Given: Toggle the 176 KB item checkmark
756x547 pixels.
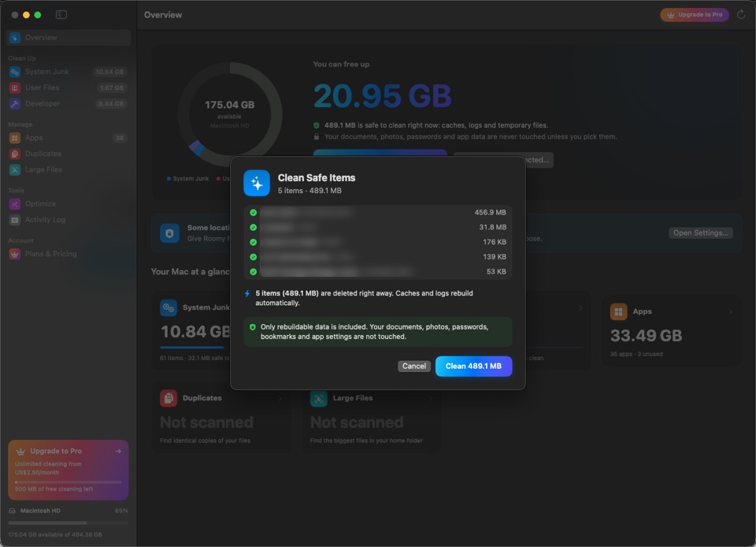Looking at the screenshot, I should tap(253, 242).
